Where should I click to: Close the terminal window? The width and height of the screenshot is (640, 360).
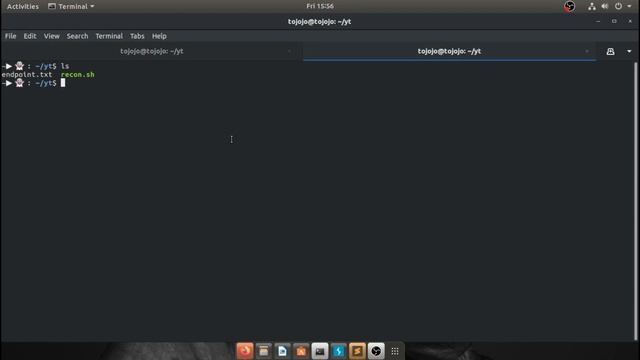pyautogui.click(x=630, y=21)
